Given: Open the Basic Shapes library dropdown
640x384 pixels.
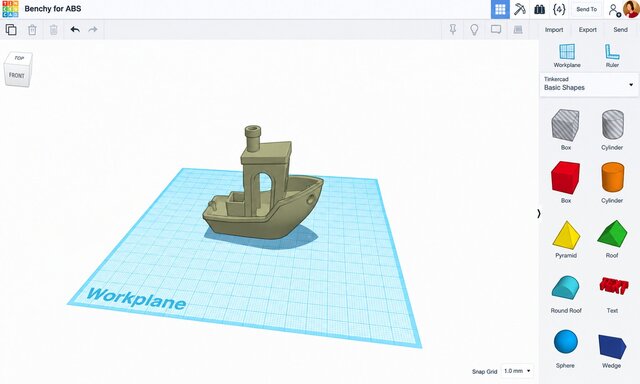Looking at the screenshot, I should click(589, 84).
